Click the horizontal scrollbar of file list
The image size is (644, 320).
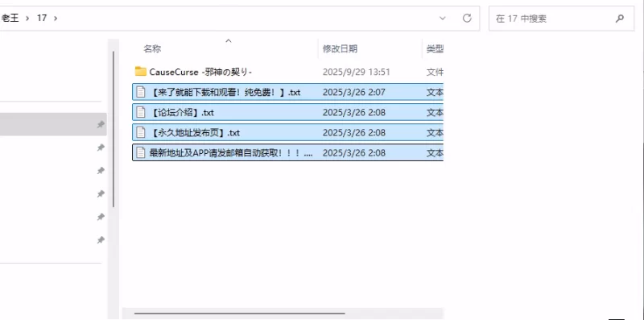coord(239,314)
